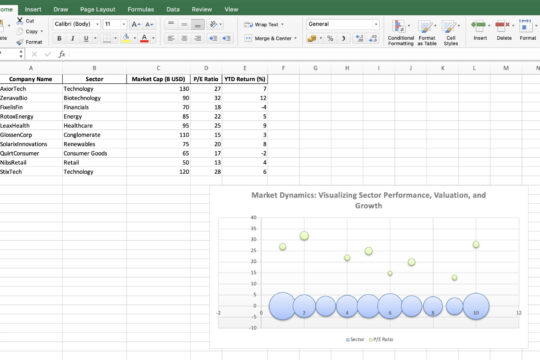Click the fx insert function icon

coord(62,54)
